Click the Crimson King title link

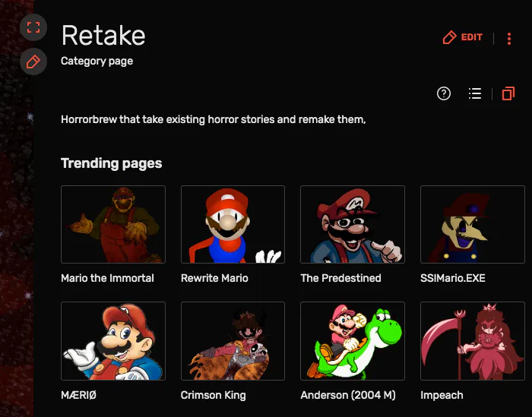click(x=213, y=395)
